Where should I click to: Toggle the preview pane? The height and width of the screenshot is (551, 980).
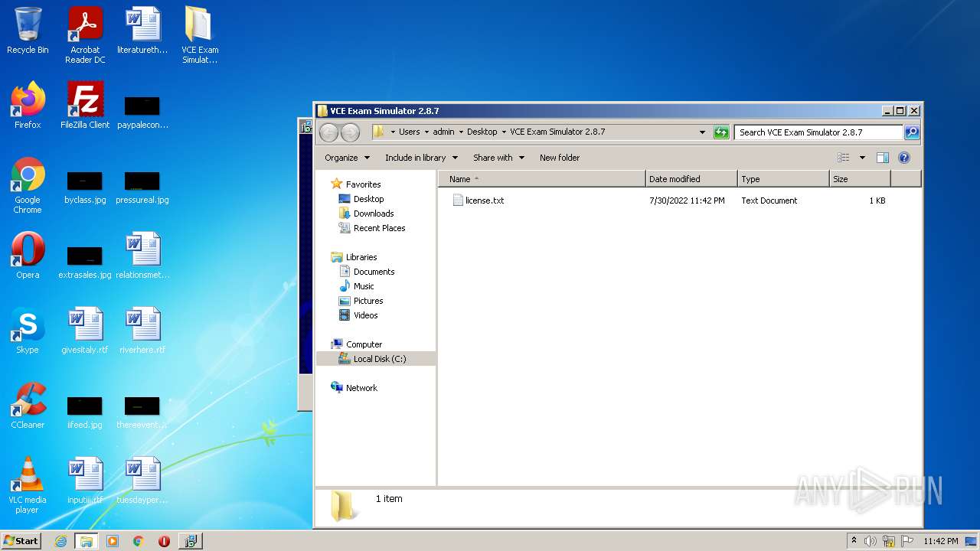tap(882, 158)
